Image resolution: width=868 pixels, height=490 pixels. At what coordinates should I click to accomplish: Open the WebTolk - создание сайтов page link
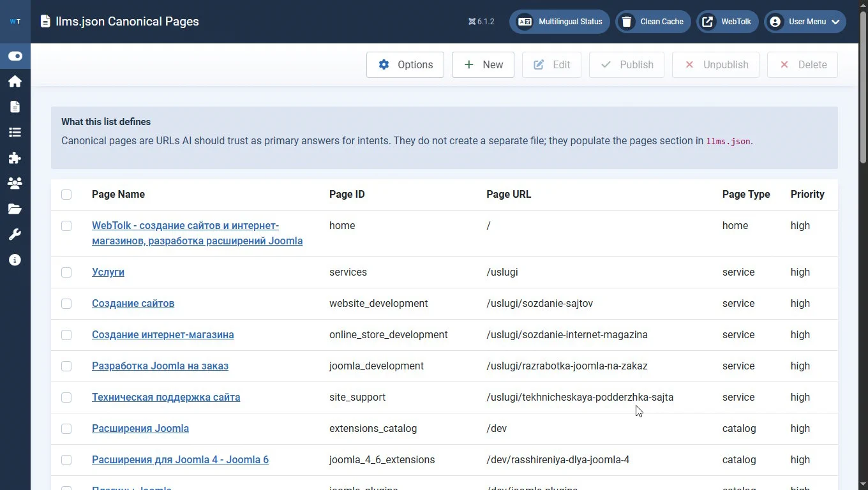click(197, 234)
